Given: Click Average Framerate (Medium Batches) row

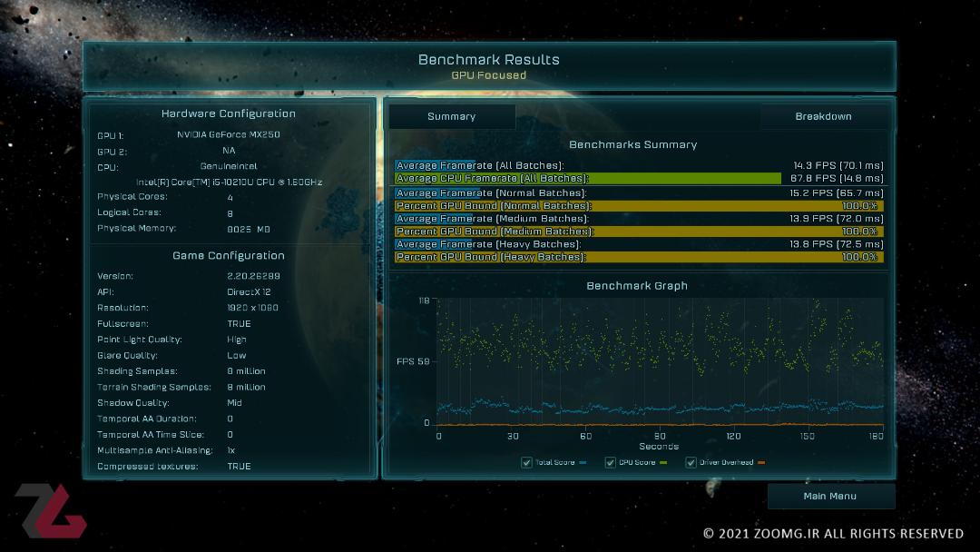Looking at the screenshot, I should point(639,219).
